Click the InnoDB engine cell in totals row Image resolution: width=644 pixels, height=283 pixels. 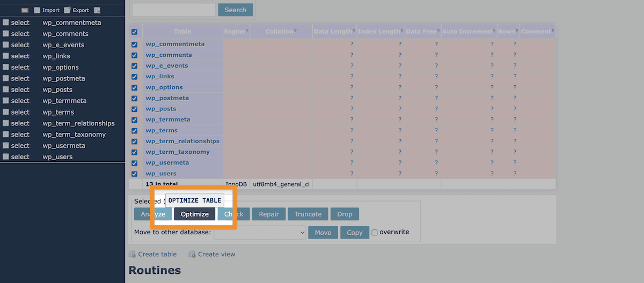(236, 184)
